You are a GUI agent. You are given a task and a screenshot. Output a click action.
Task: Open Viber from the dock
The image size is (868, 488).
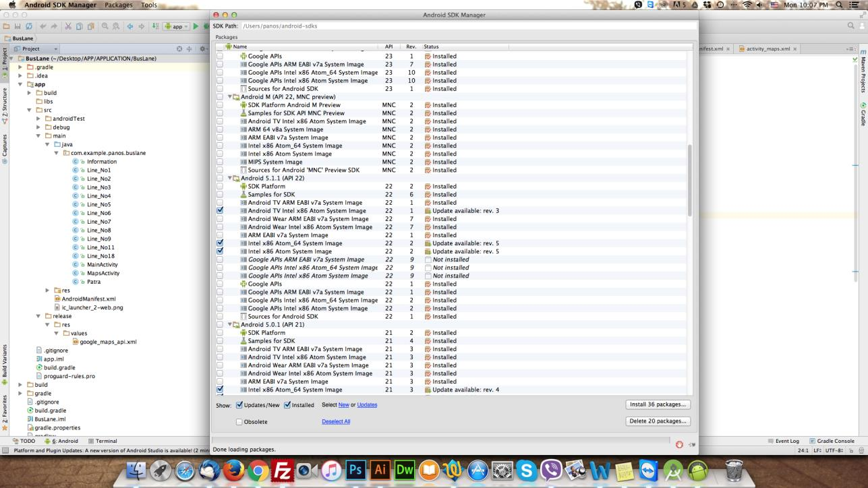(552, 470)
